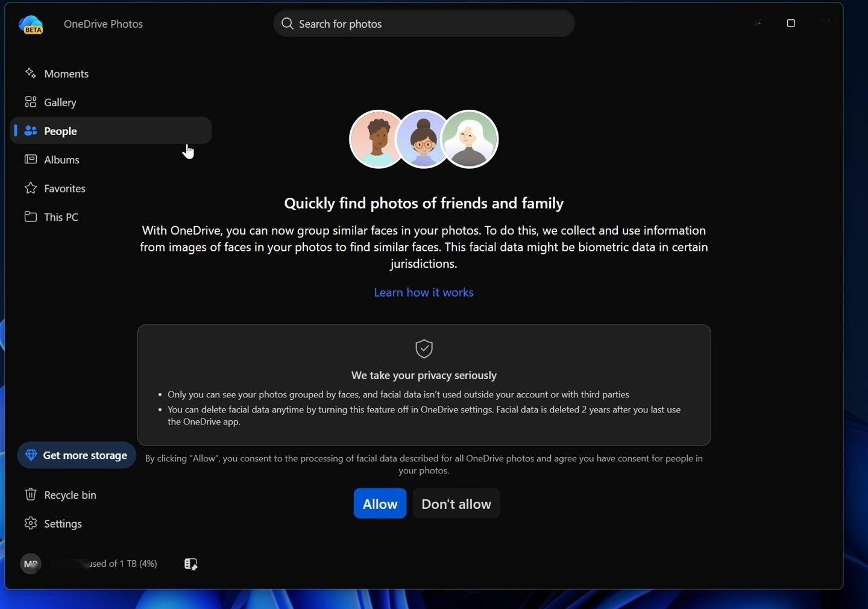868x609 pixels.
Task: Click the 'We take your privacy seriously' heading
Action: (424, 375)
